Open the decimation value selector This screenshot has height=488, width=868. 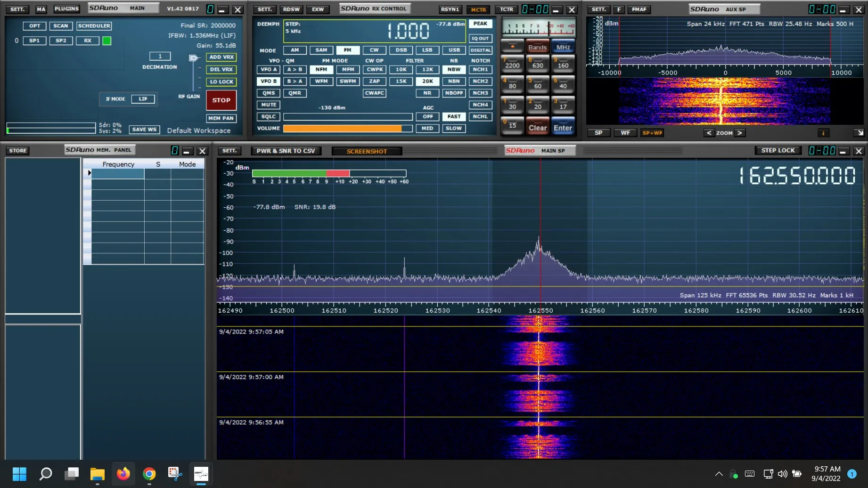(160, 57)
